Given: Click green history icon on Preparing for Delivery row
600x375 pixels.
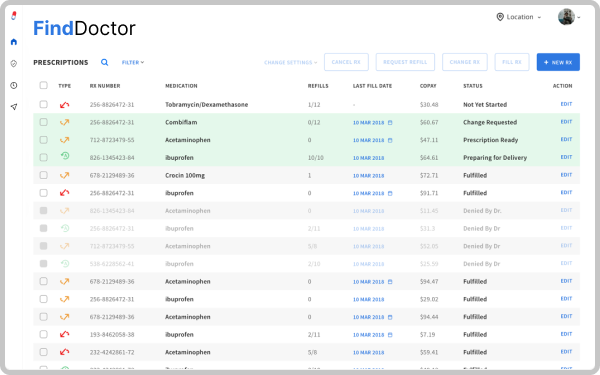Looking at the screenshot, I should [x=65, y=156].
